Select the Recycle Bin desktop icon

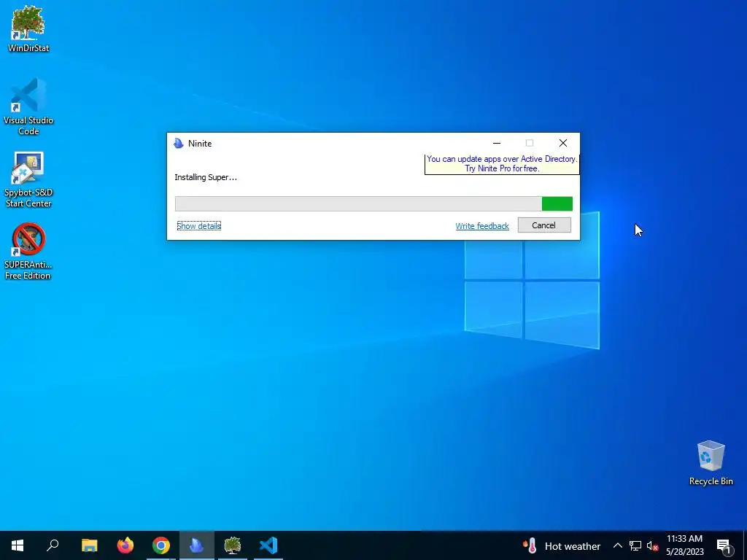[711, 462]
